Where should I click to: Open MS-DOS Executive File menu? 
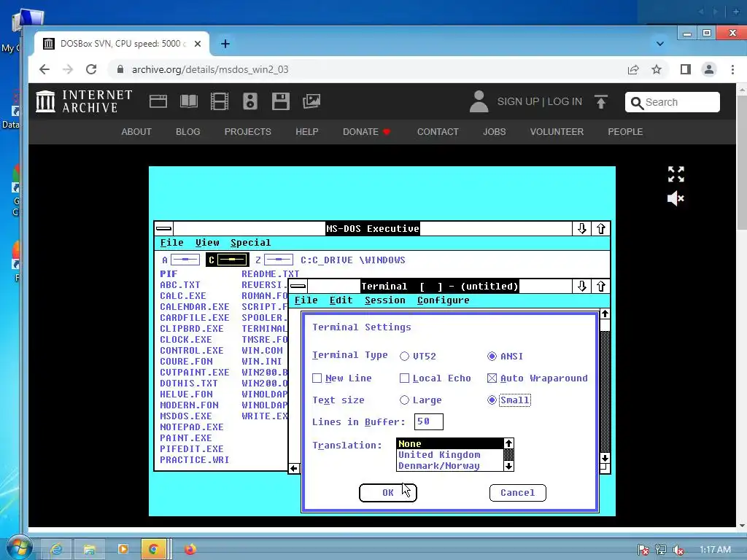click(x=171, y=243)
